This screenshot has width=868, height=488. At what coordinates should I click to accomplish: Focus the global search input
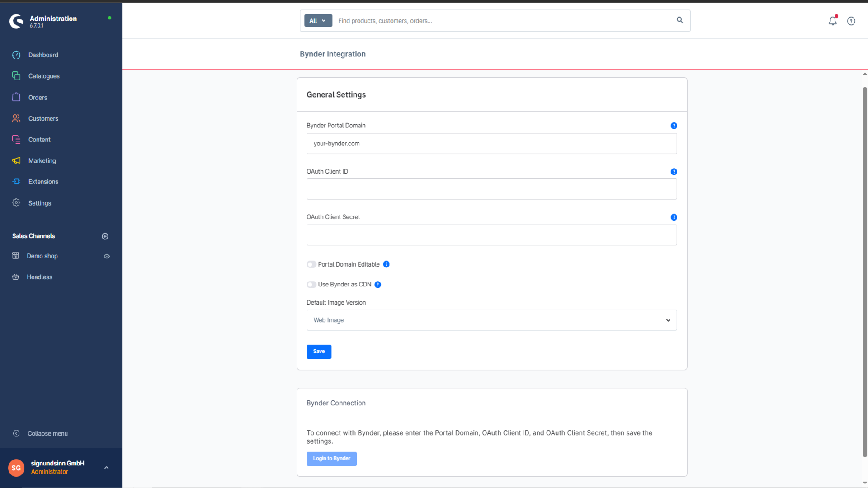pyautogui.click(x=504, y=21)
